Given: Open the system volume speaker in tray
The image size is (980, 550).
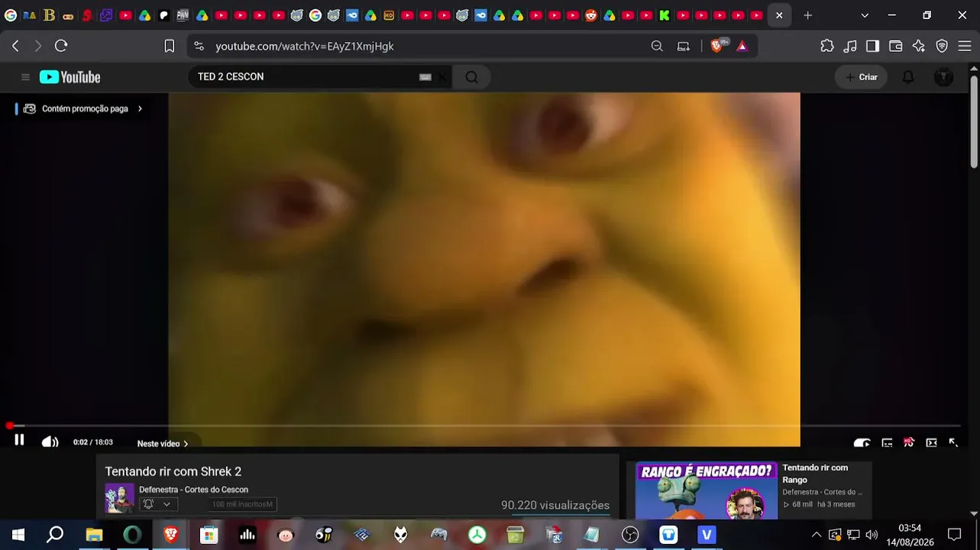Looking at the screenshot, I should coord(872,535).
